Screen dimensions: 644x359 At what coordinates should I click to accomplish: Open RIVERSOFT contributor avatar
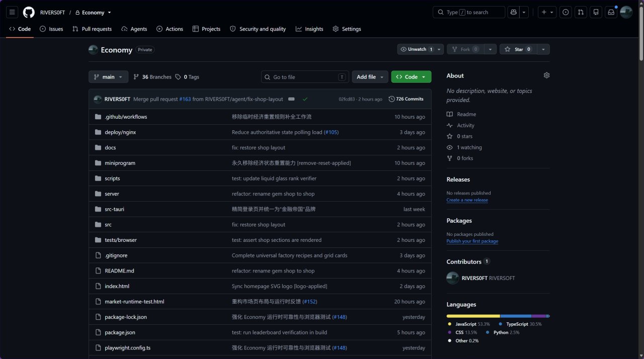452,278
